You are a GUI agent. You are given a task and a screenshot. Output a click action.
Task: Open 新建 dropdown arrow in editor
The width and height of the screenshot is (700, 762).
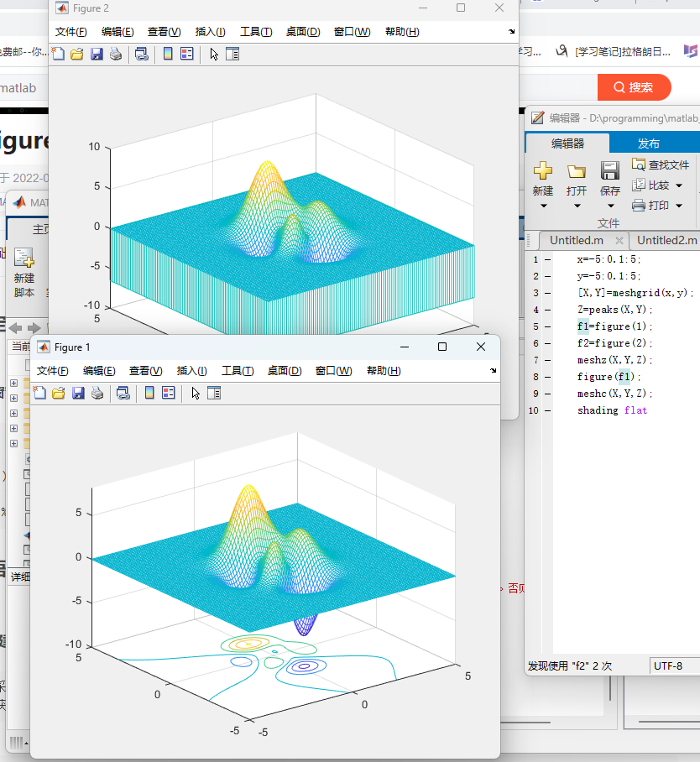click(544, 206)
